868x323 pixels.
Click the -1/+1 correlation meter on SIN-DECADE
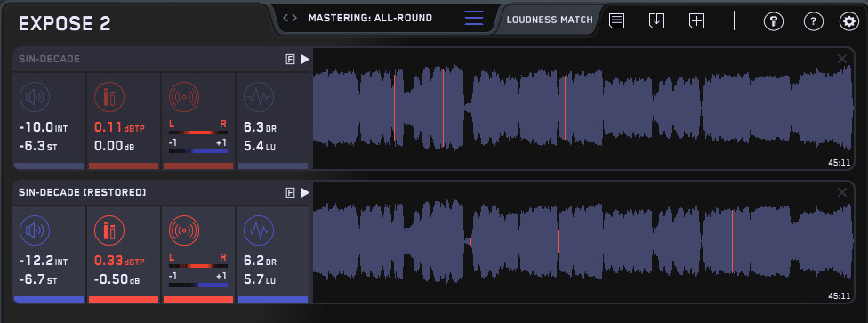pyautogui.click(x=197, y=150)
